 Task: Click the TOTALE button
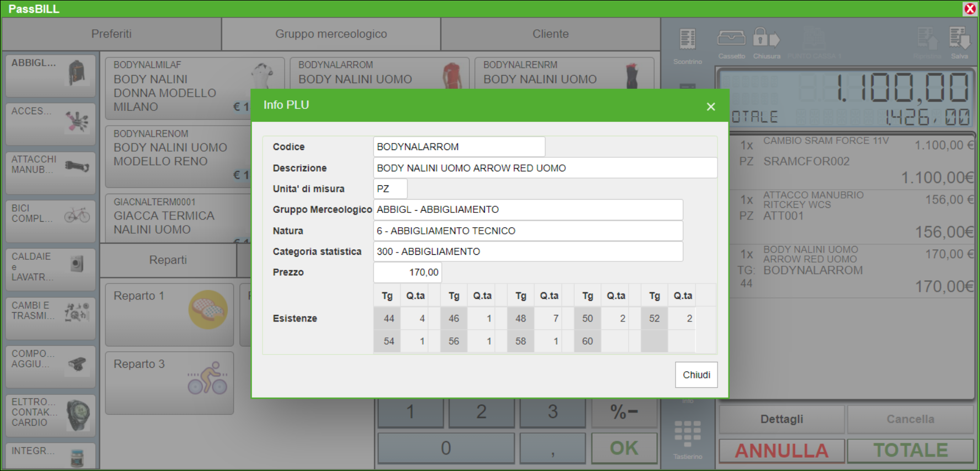click(910, 451)
